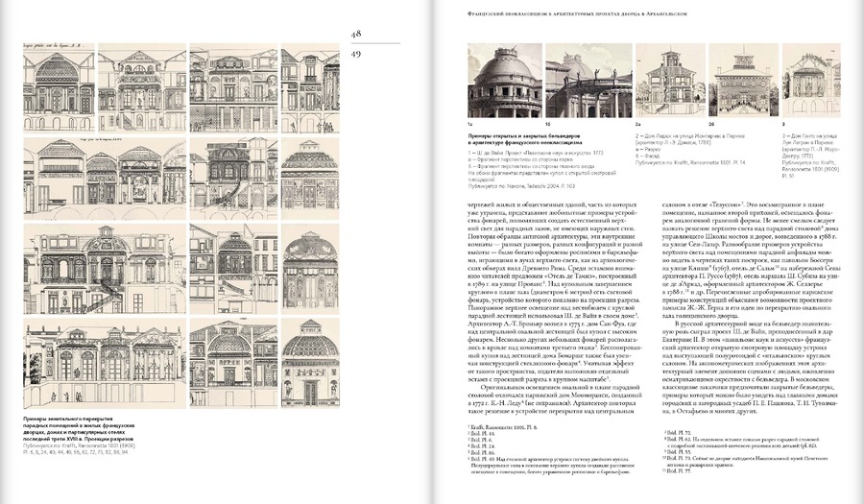The height and width of the screenshot is (504, 864).
Task: Click footnote 'Ibid. Pl. 86.'
Action: [481, 452]
